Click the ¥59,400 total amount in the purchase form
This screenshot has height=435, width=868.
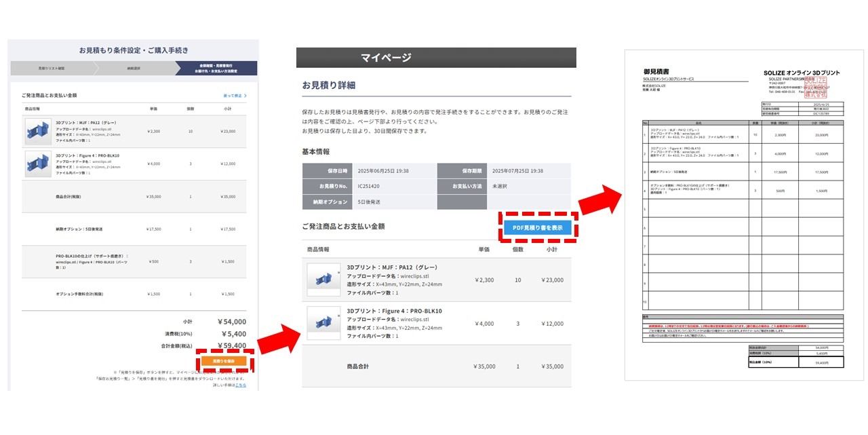[231, 345]
